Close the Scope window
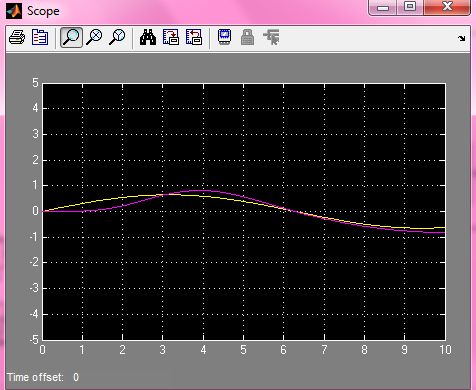This screenshot has height=390, width=476. [x=447, y=7]
